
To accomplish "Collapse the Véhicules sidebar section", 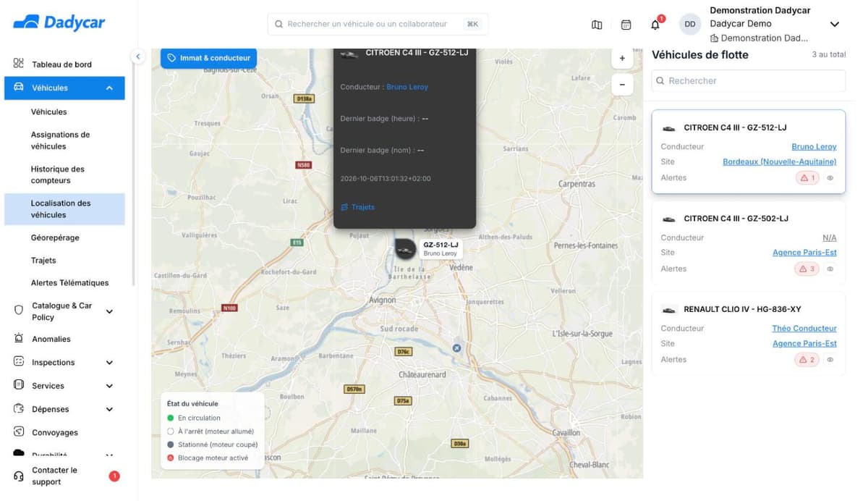I will tap(109, 88).
